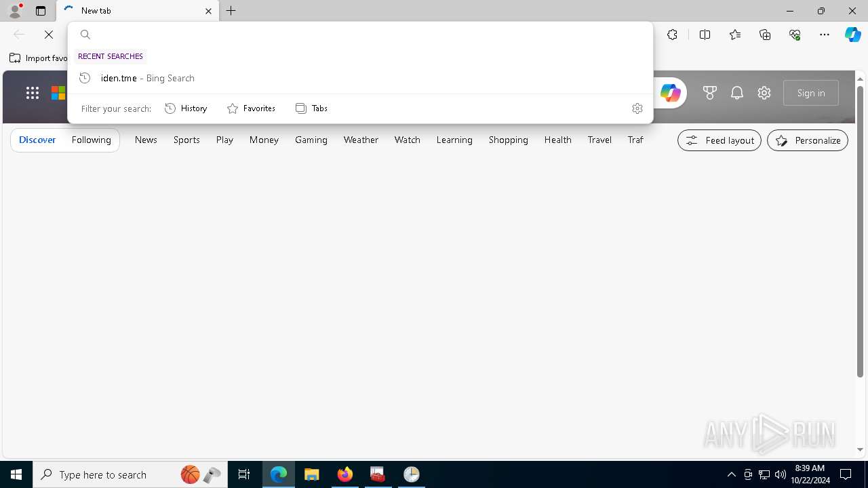Click the Microsoft logo
This screenshot has width=868, height=488.
click(x=58, y=93)
